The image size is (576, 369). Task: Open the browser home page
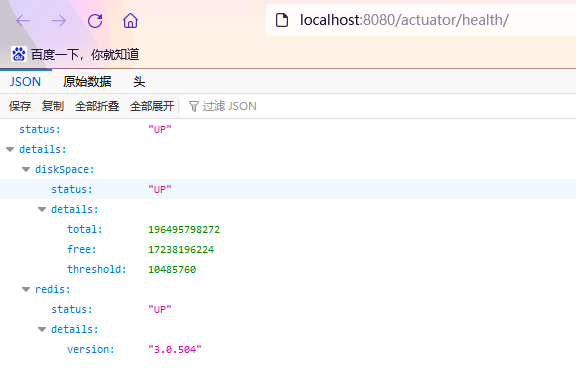[x=130, y=21]
